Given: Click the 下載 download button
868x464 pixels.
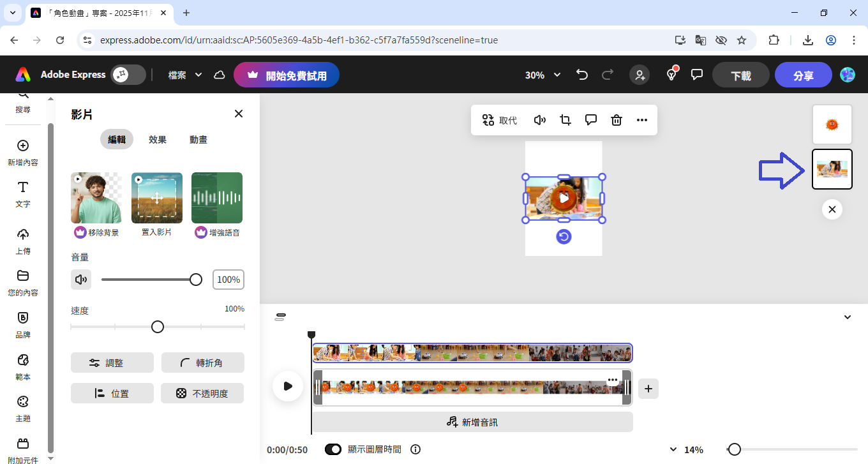Looking at the screenshot, I should pos(740,75).
